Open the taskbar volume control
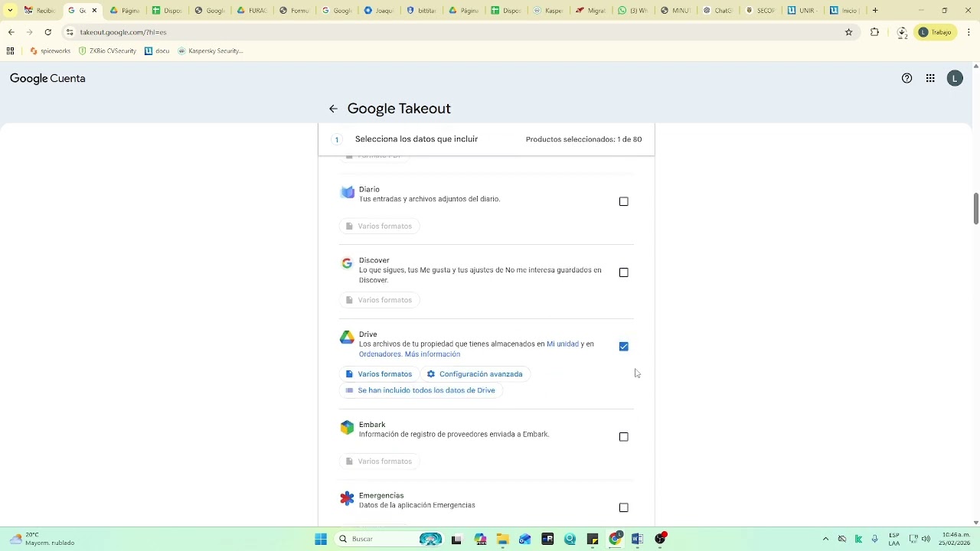The width and height of the screenshot is (980, 551). pos(926,539)
